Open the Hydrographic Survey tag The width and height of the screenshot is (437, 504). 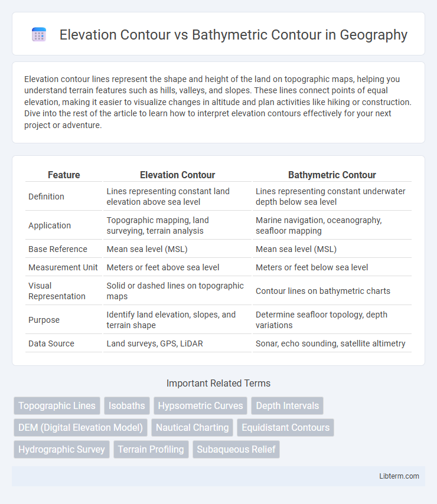[61, 449]
